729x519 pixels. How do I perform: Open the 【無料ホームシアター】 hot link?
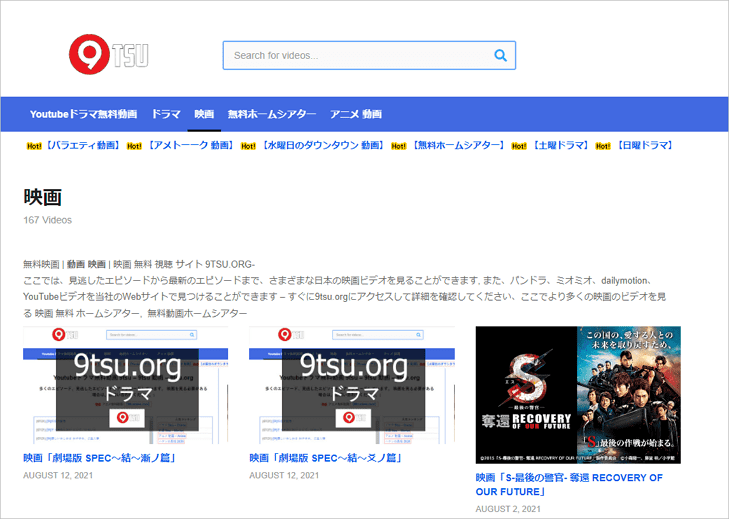click(x=458, y=146)
